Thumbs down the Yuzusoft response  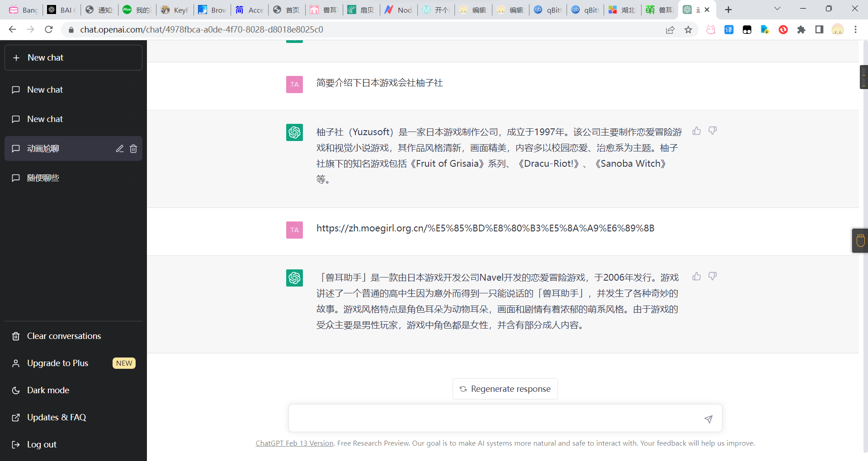(712, 131)
